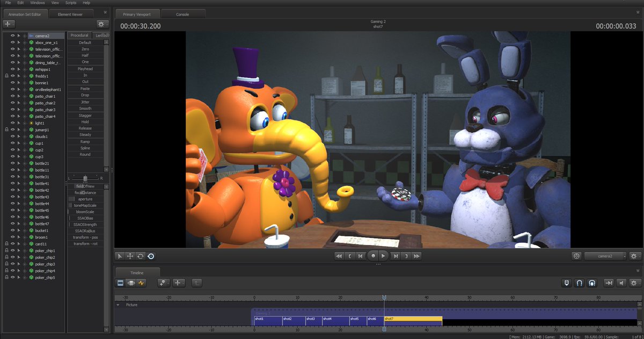Expand the bucket1 tree node
Image resolution: width=644 pixels, height=339 pixels.
[x=24, y=230]
